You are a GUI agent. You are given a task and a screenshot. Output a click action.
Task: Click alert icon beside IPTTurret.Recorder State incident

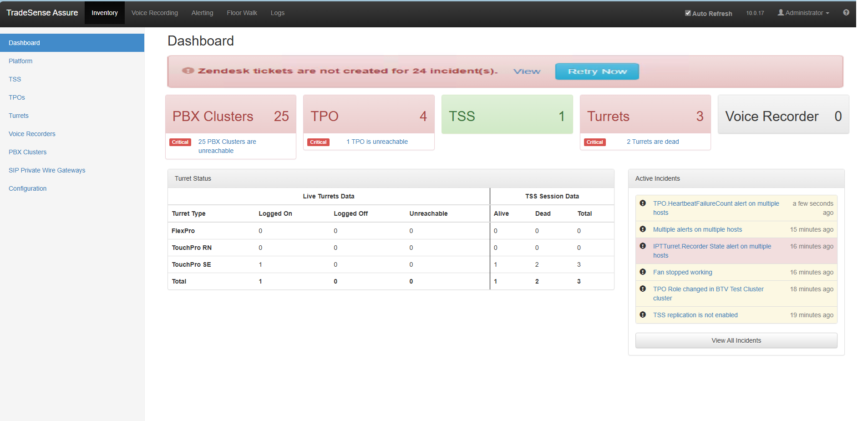click(x=643, y=246)
